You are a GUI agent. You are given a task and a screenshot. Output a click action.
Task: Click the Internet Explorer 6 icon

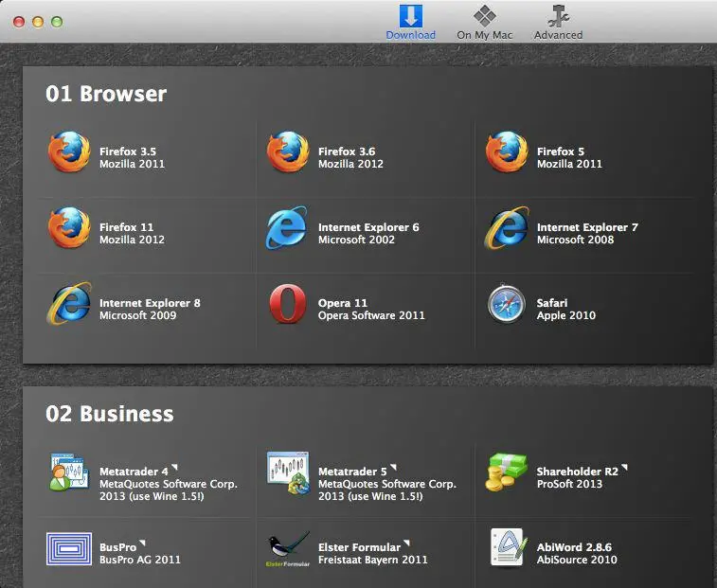tap(287, 227)
